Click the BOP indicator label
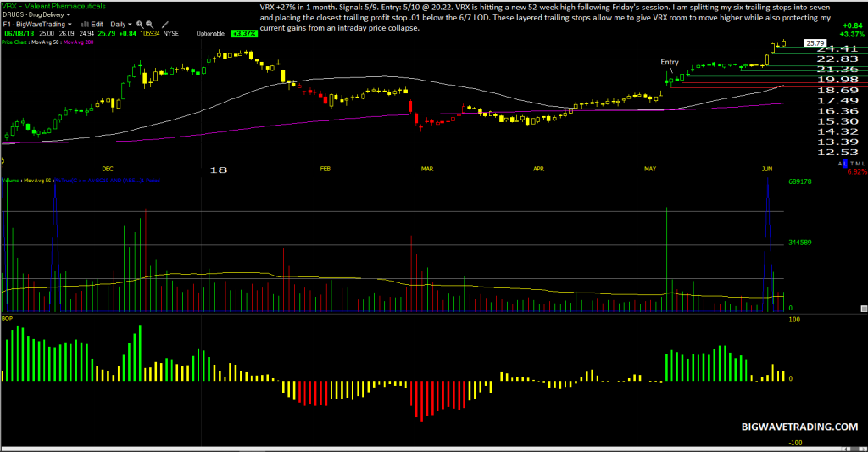This screenshot has height=452, width=868. 7,319
